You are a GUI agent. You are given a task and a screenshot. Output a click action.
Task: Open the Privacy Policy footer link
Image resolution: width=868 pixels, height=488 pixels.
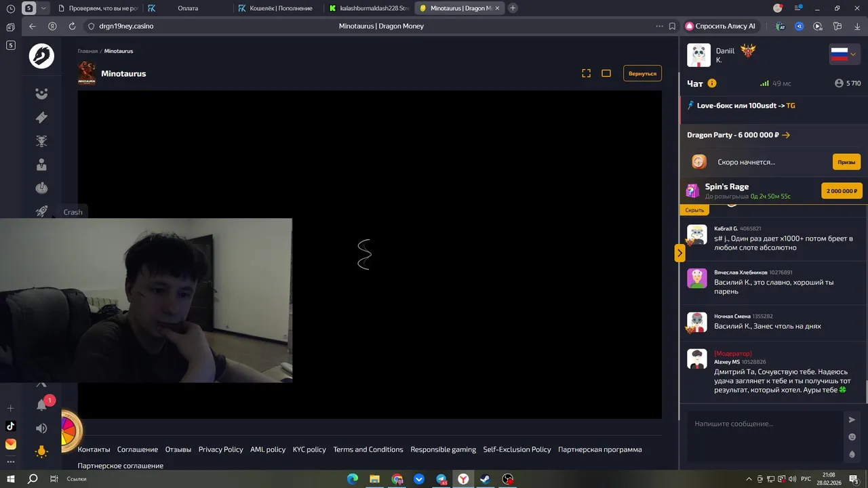[221, 449]
